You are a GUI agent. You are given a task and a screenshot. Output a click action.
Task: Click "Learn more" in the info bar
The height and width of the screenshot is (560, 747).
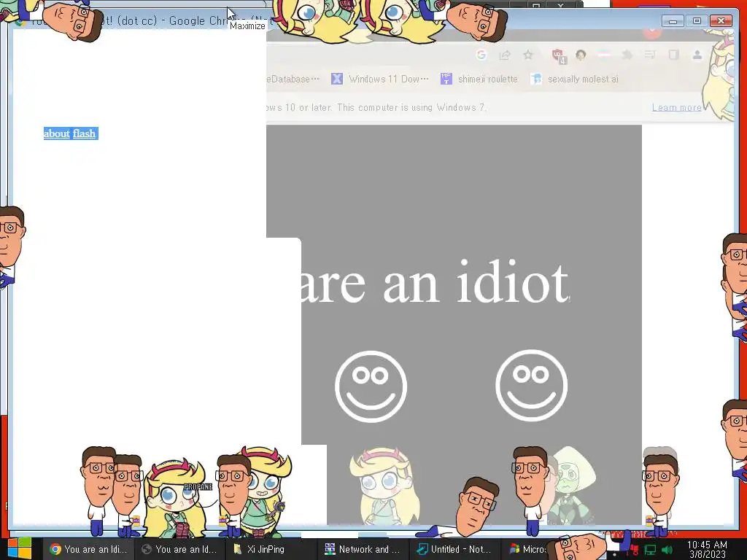coord(676,108)
